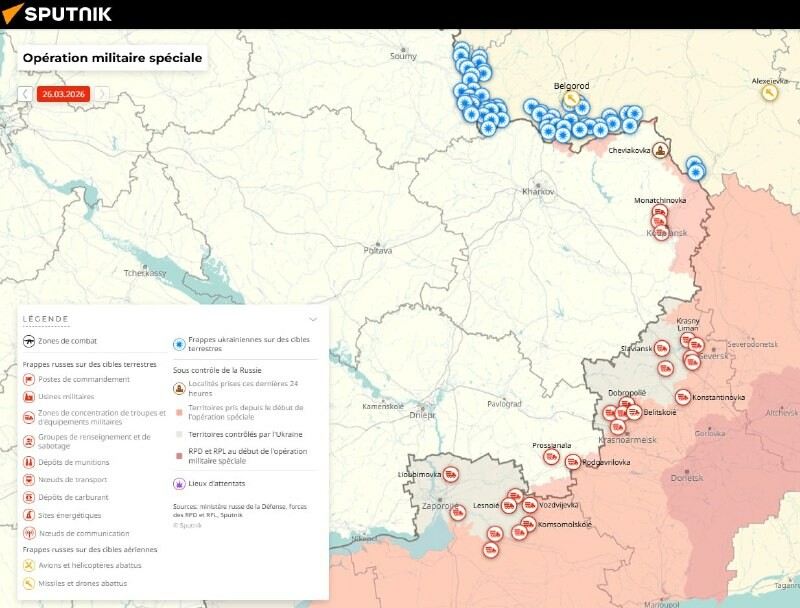
Task: Collapse the Légende panel using its chevron
Action: pyautogui.click(x=313, y=319)
